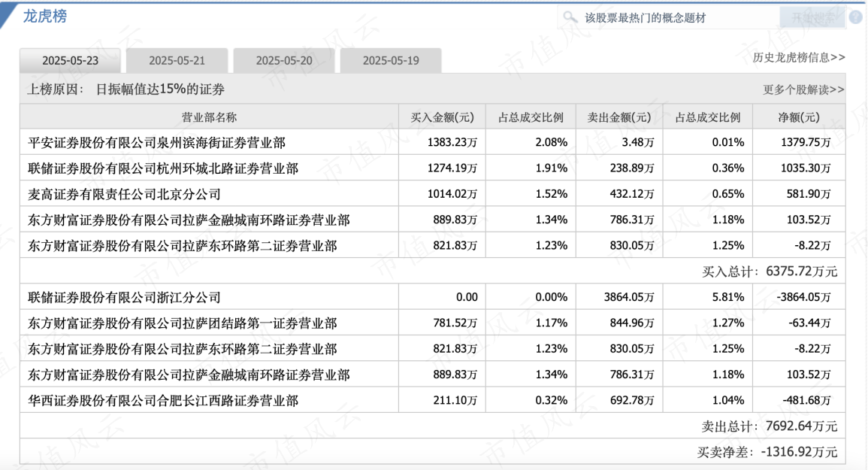Image resolution: width=868 pixels, height=470 pixels.
Task: Click the help question mark icon
Action: coord(855,17)
